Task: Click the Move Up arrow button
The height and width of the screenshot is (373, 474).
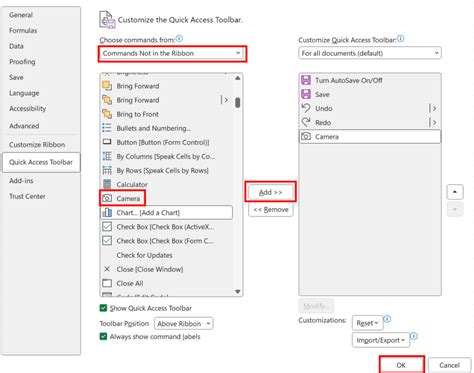Action: point(455,192)
